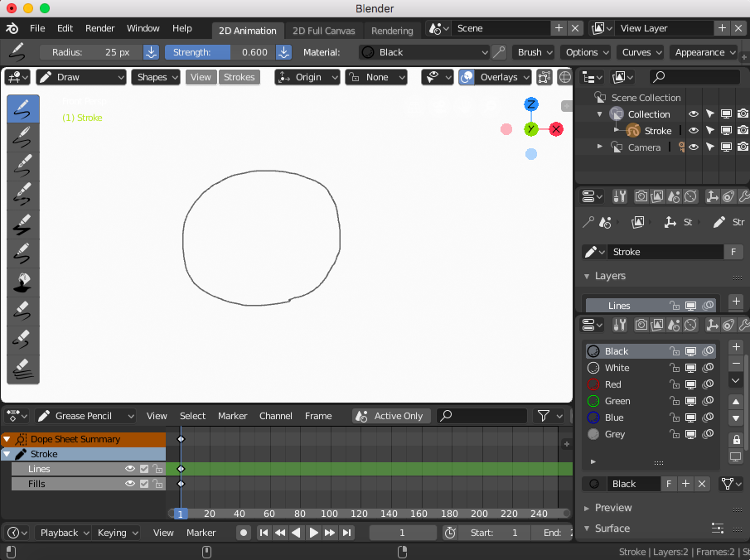Open the Origin placement dropdown
The image size is (750, 560).
(x=307, y=77)
